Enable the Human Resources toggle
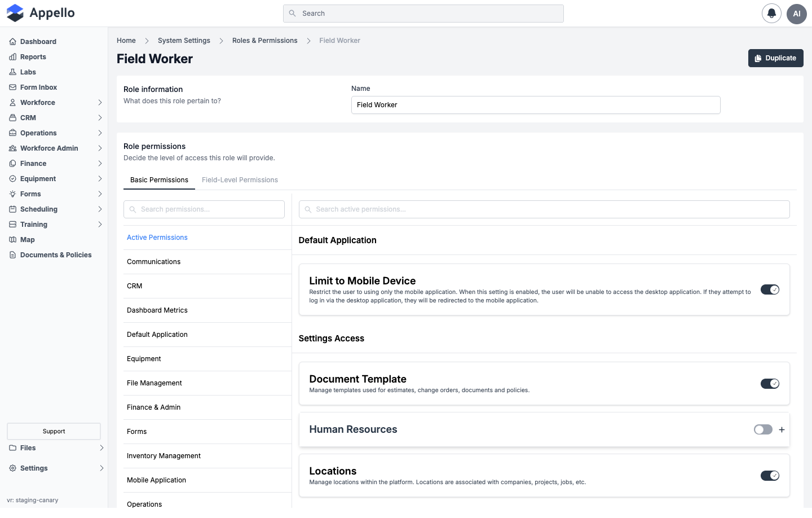This screenshot has width=812, height=518. (763, 430)
